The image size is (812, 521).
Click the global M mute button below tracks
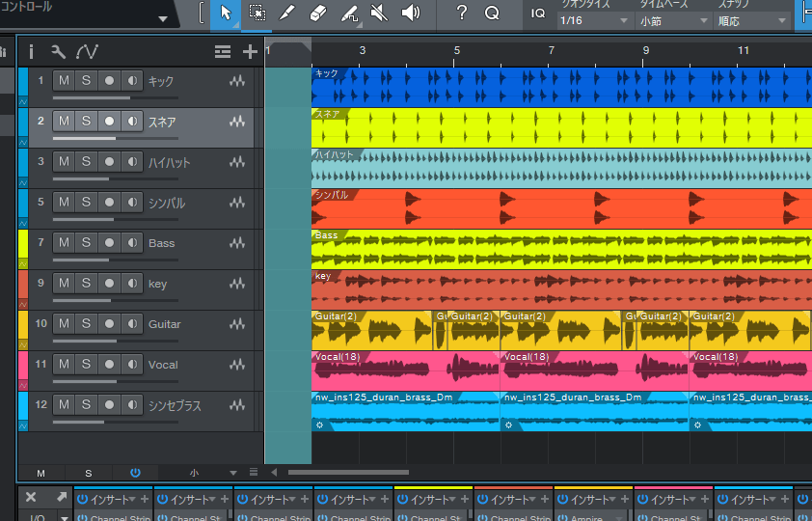pos(41,473)
